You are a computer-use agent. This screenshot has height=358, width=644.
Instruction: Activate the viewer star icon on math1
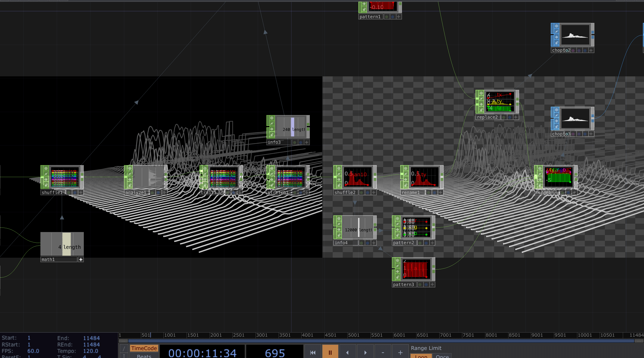pos(81,259)
